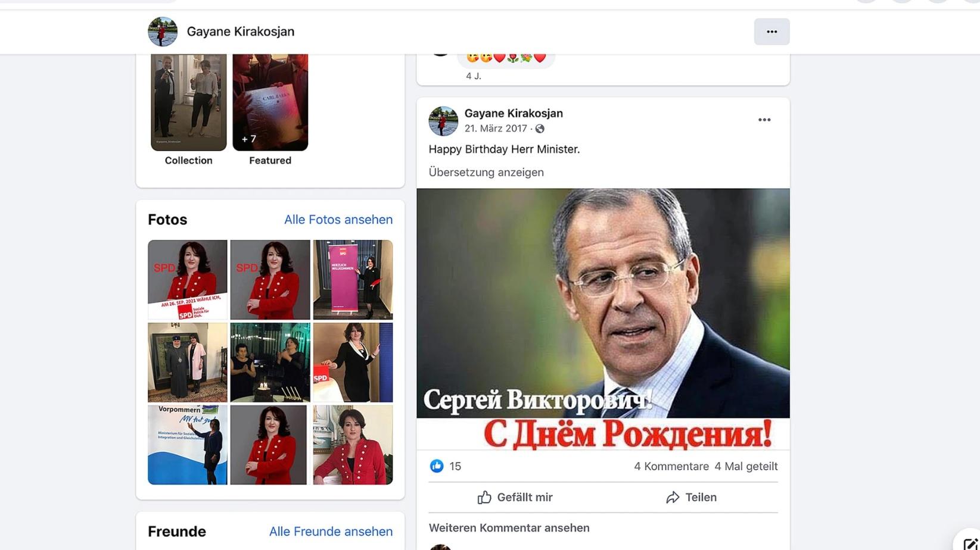The height and width of the screenshot is (550, 980).
Task: Open the Collection featured thumbnail
Action: [x=188, y=102]
